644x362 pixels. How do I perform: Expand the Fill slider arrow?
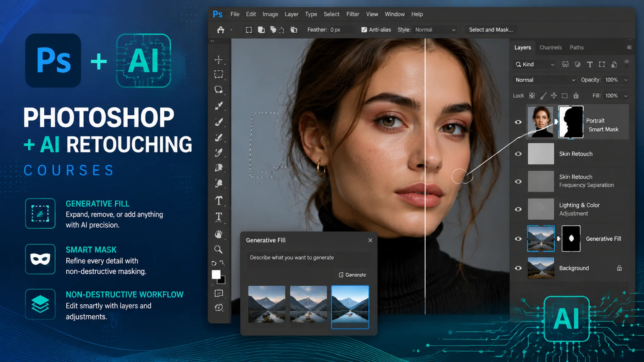pos(626,96)
